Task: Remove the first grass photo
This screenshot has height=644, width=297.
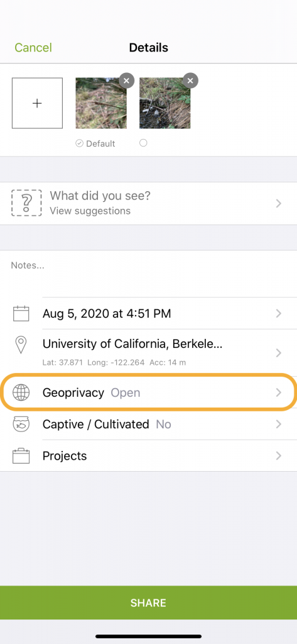Action: [126, 81]
